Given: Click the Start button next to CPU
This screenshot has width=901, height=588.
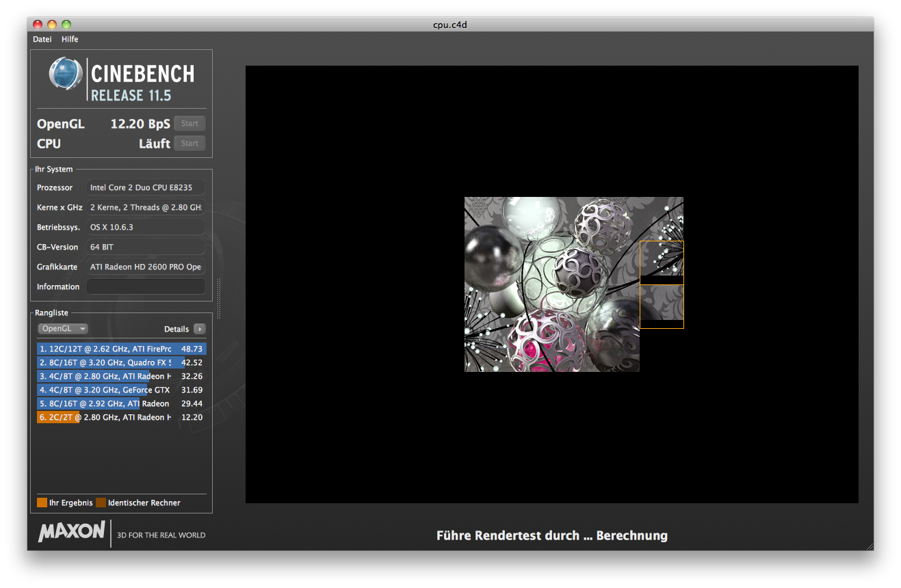Looking at the screenshot, I should (190, 143).
